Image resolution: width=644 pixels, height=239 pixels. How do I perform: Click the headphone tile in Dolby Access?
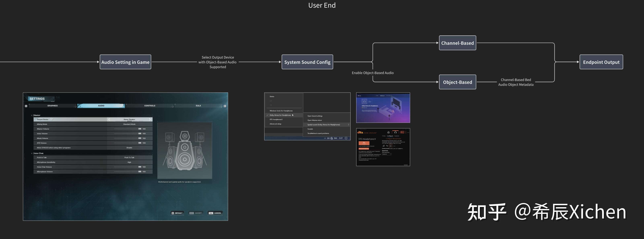[364, 101]
